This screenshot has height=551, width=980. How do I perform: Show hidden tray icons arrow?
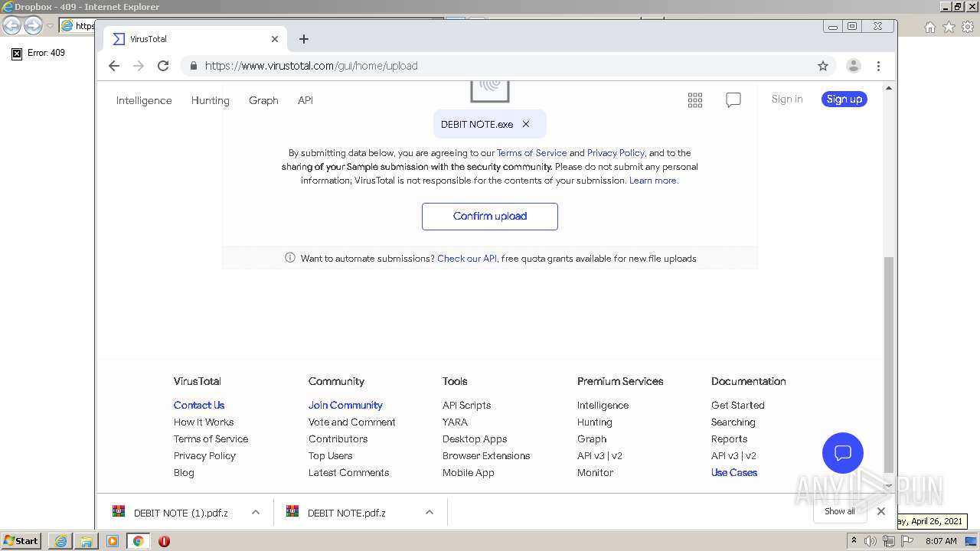click(x=854, y=541)
